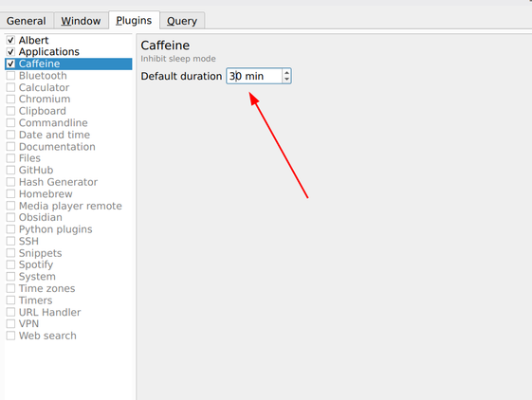Select the System plugin name
The width and height of the screenshot is (532, 400).
pos(37,277)
